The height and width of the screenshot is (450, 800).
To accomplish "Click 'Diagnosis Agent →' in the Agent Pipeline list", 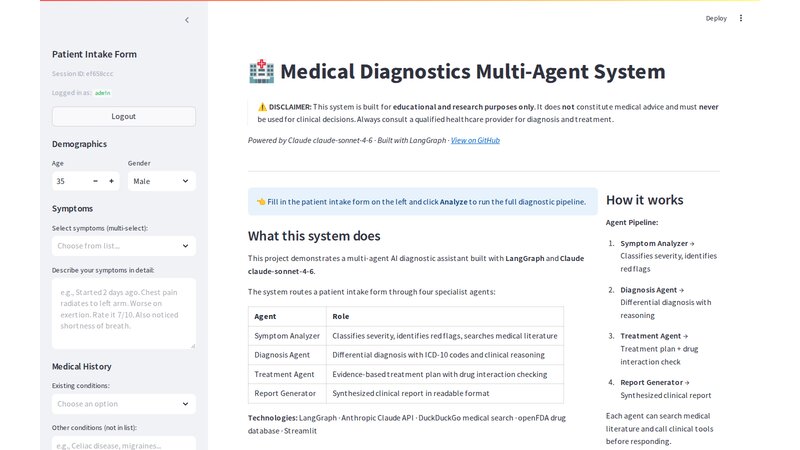I will point(652,290).
